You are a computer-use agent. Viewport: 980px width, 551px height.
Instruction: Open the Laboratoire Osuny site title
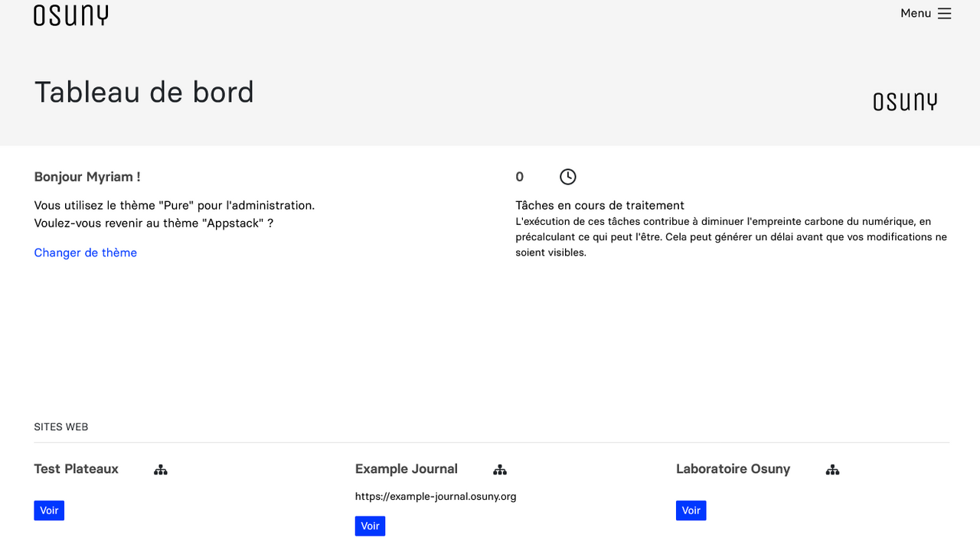[733, 469]
